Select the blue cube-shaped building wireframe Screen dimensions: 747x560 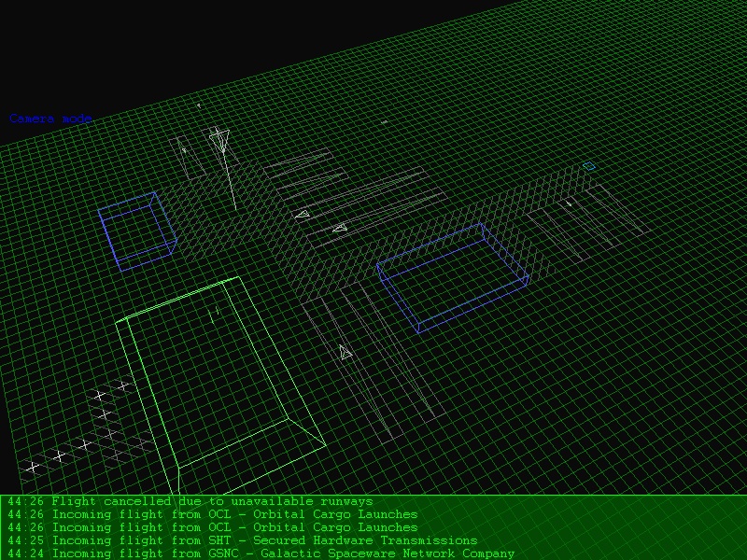137,231
